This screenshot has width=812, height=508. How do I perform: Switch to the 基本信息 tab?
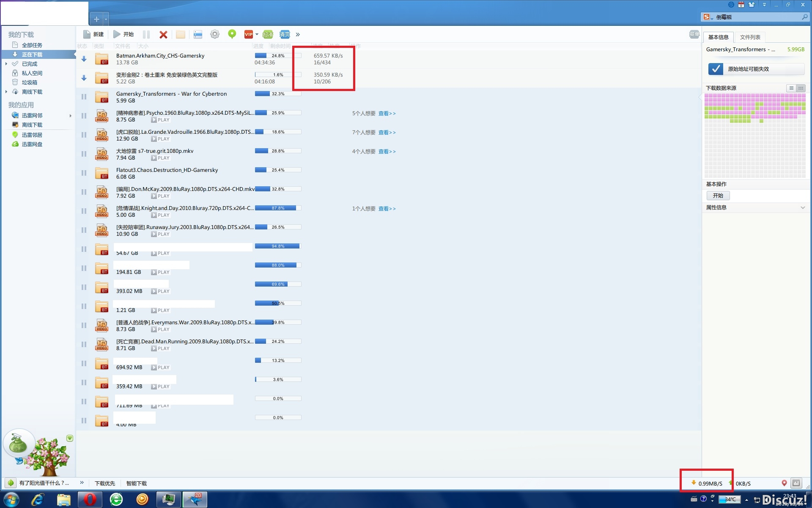[718, 37]
